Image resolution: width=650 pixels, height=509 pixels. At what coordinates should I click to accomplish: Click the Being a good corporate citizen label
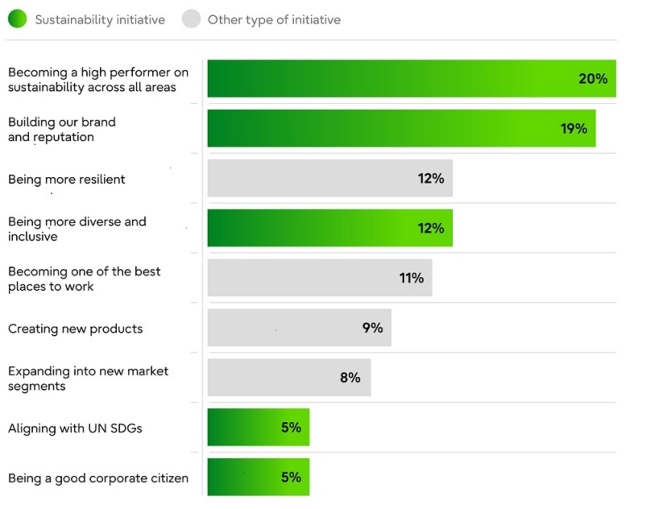pyautogui.click(x=98, y=478)
